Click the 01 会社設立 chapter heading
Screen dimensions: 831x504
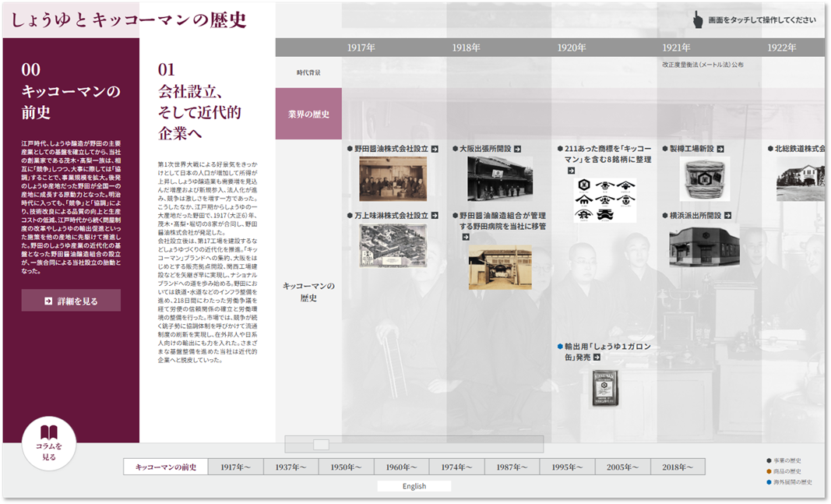200,101
